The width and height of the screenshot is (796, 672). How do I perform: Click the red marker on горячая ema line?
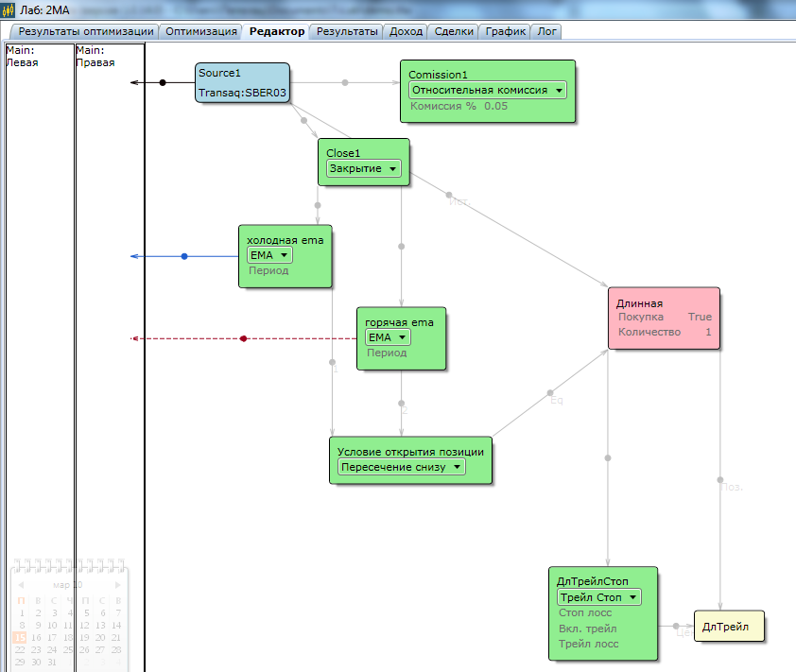click(x=244, y=338)
